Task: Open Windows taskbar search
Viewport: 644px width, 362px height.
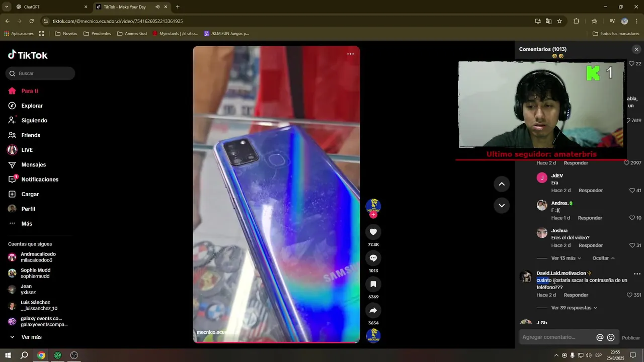Action: 24,355
